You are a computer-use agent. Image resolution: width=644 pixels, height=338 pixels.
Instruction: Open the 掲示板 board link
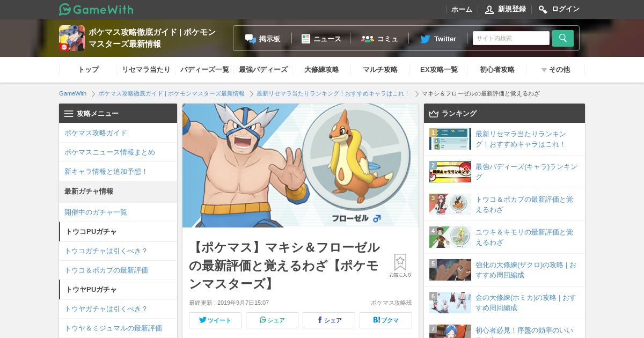pos(262,39)
